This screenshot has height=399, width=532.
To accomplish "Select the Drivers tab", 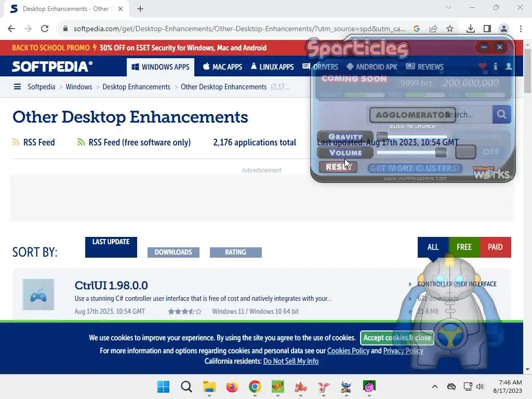I will point(320,67).
